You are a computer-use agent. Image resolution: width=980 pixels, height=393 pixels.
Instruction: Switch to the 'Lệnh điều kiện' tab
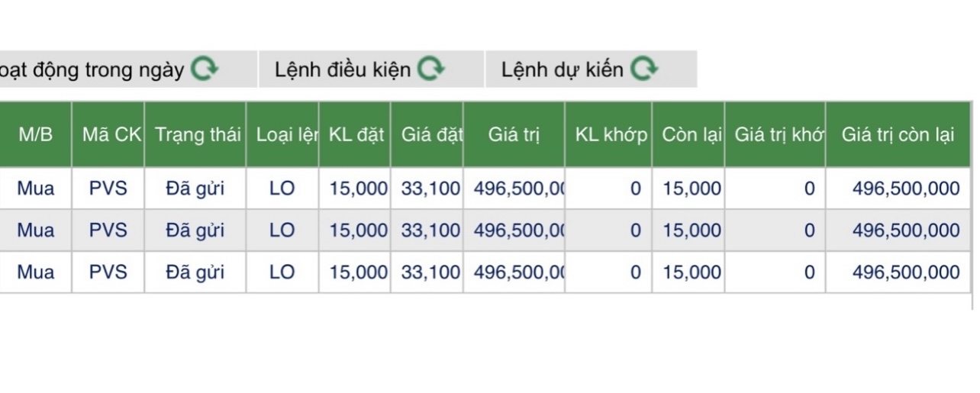point(343,69)
